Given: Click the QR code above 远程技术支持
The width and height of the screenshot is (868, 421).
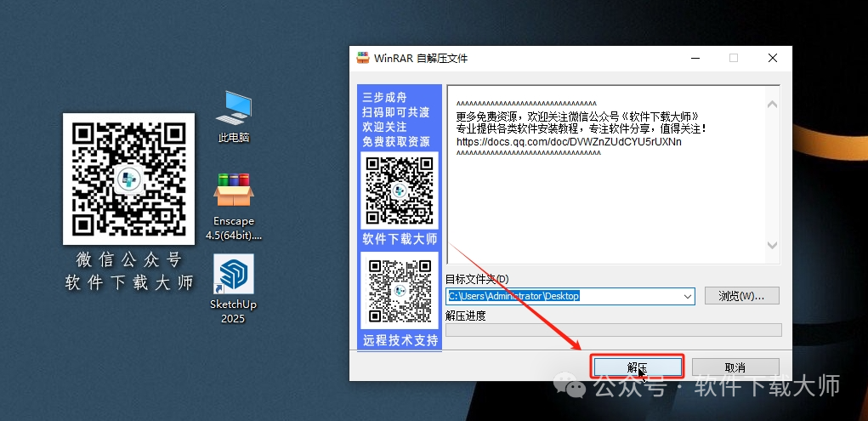Looking at the screenshot, I should click(x=400, y=290).
